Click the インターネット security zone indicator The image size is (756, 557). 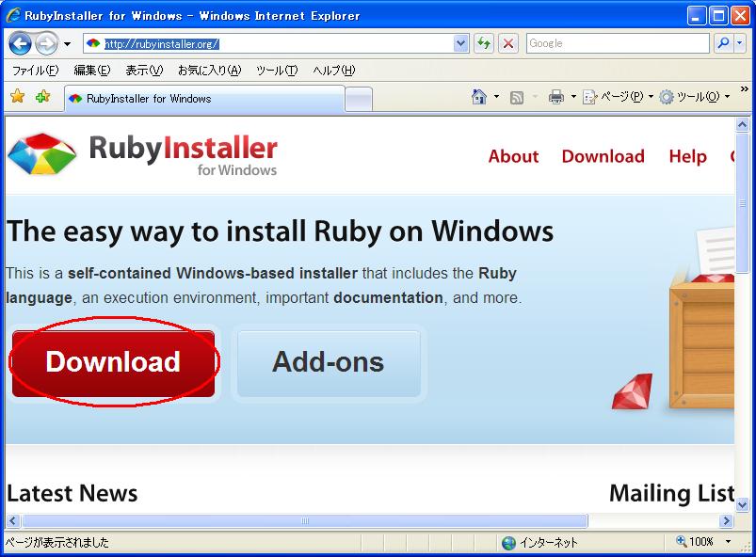pos(540,543)
